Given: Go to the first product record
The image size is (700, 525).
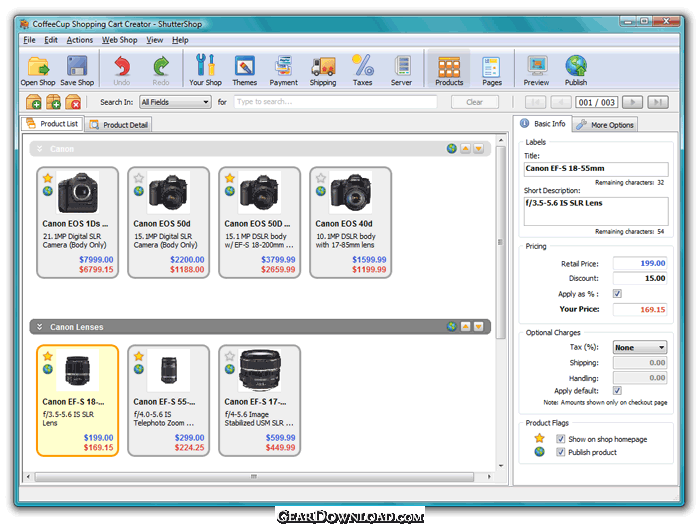Looking at the screenshot, I should [x=535, y=102].
